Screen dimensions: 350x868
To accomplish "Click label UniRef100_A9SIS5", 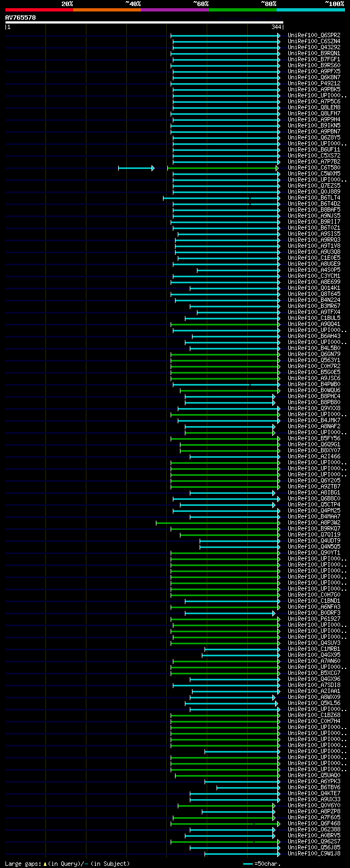I will click(x=314, y=234).
